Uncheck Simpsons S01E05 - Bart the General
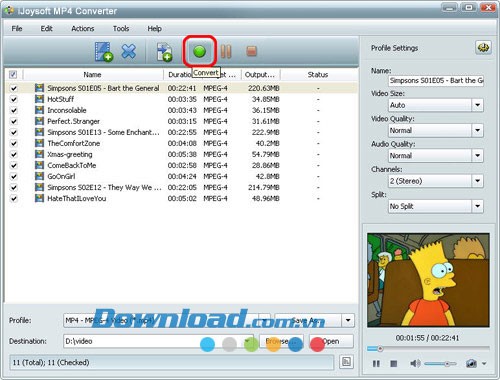Image resolution: width=500 pixels, height=380 pixels. pyautogui.click(x=14, y=88)
